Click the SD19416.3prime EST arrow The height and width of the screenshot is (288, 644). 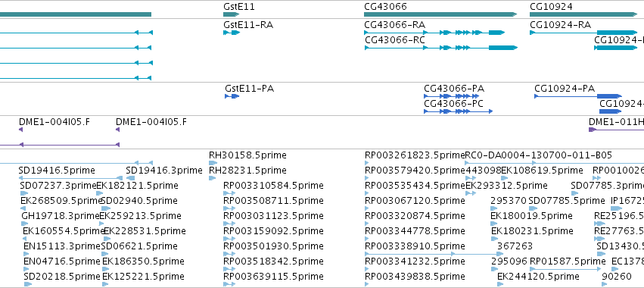click(x=130, y=178)
